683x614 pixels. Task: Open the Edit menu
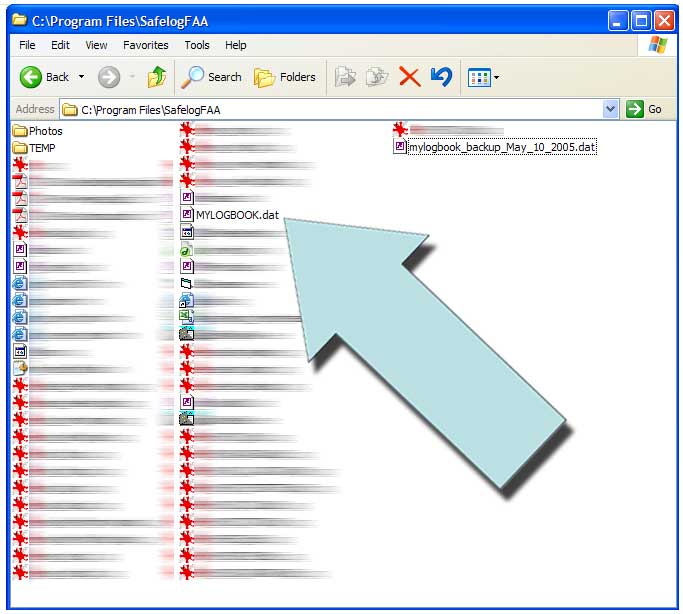tap(60, 45)
